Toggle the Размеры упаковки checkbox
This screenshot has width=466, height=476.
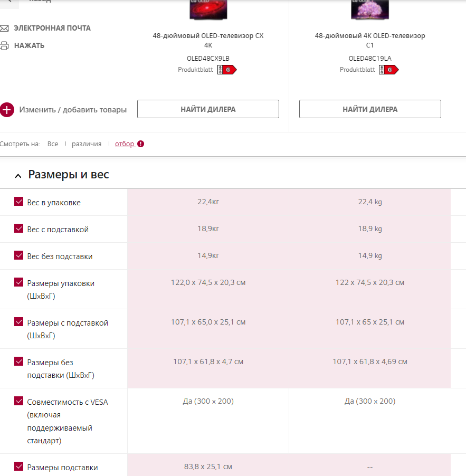[19, 282]
